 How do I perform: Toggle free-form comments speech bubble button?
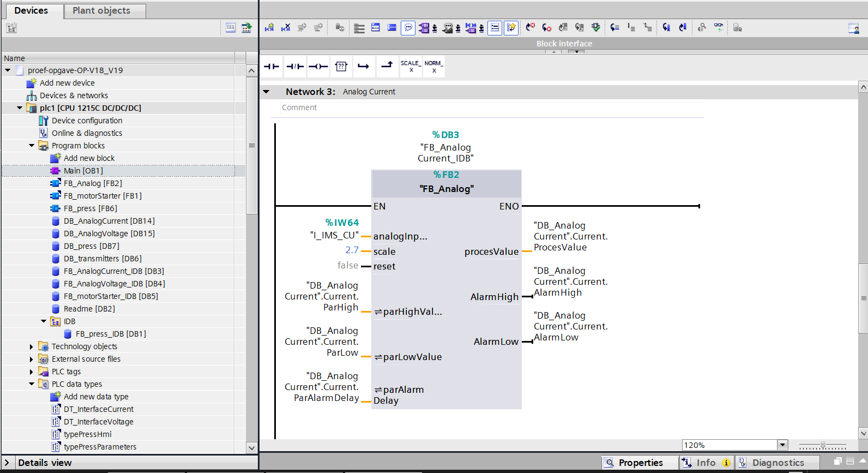(408, 27)
